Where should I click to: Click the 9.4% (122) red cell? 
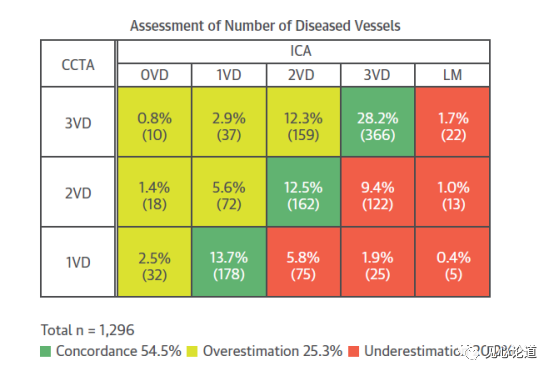pos(378,192)
